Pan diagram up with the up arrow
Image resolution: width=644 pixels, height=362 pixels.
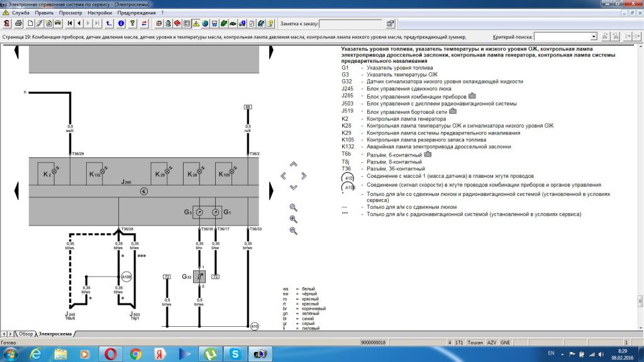(293, 164)
